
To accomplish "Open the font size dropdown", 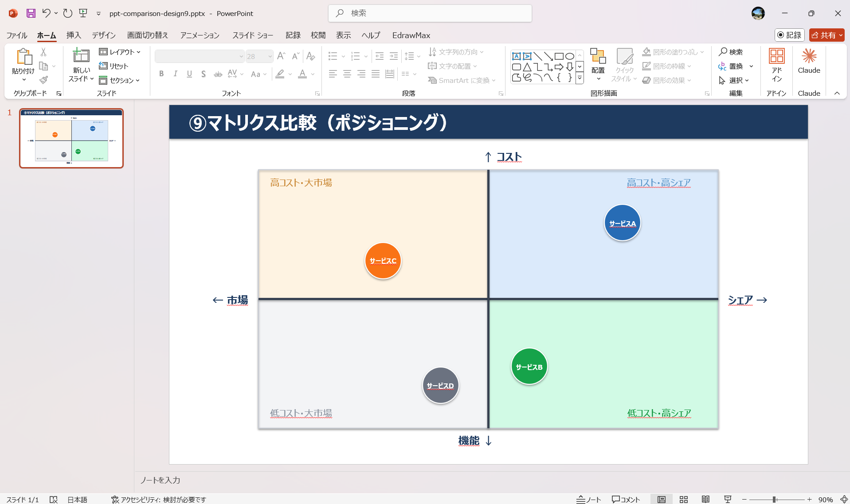I will click(270, 56).
